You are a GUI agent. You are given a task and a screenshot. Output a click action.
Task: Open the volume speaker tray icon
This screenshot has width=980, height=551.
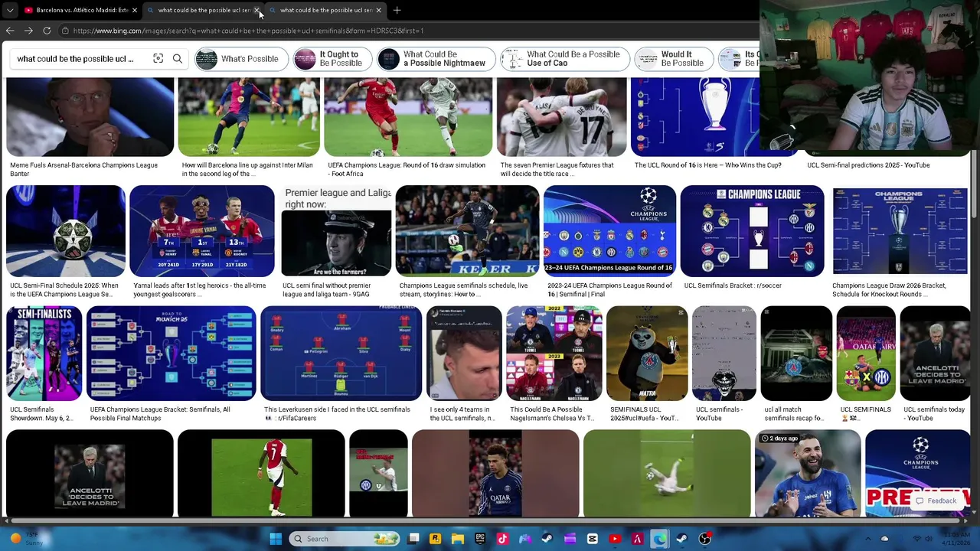coord(929,539)
